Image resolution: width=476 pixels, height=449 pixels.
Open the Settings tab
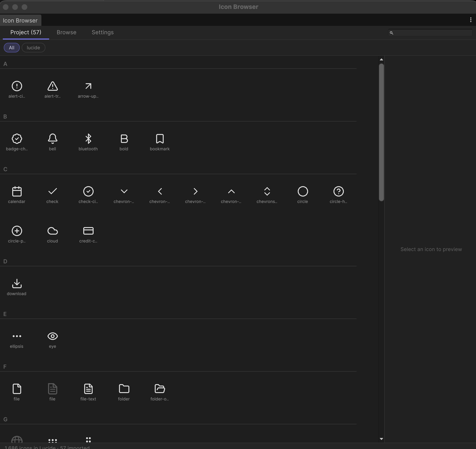click(103, 32)
